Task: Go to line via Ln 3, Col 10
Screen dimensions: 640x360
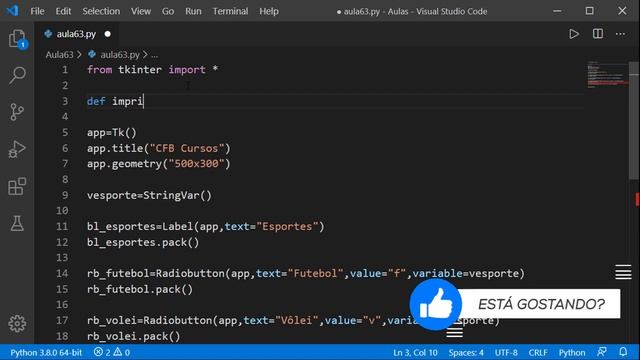Action: click(415, 352)
